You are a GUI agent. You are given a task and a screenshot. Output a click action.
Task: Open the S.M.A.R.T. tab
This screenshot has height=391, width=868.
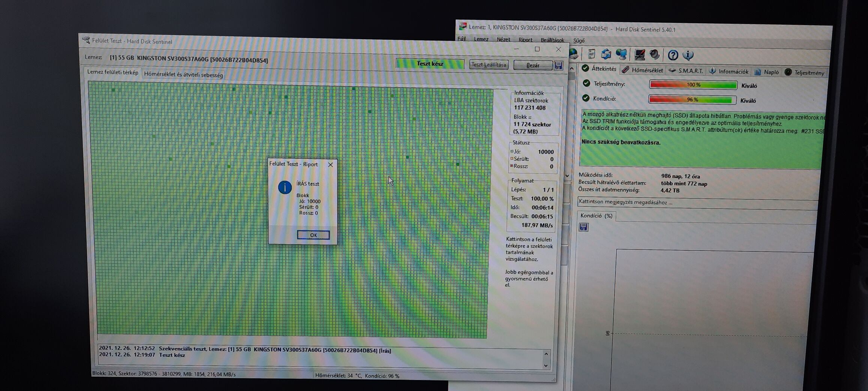click(x=686, y=71)
